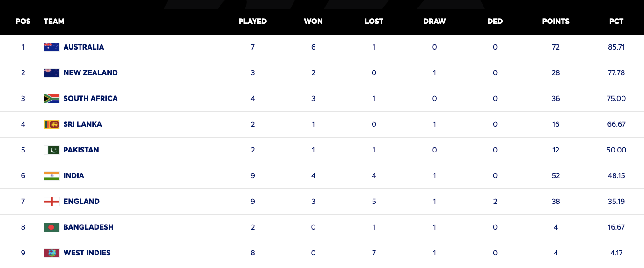Click the New Zealand flag icon
Image resolution: width=644 pixels, height=268 pixels.
[x=51, y=73]
